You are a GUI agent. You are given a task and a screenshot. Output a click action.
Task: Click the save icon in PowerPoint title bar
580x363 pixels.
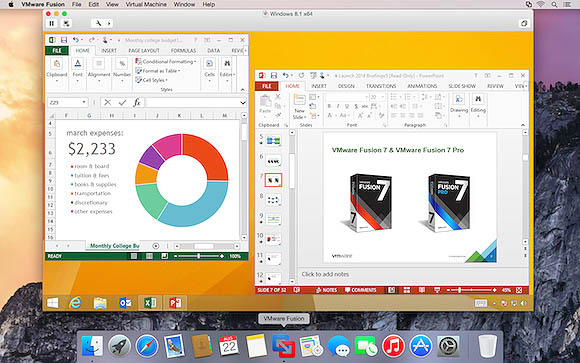point(274,75)
